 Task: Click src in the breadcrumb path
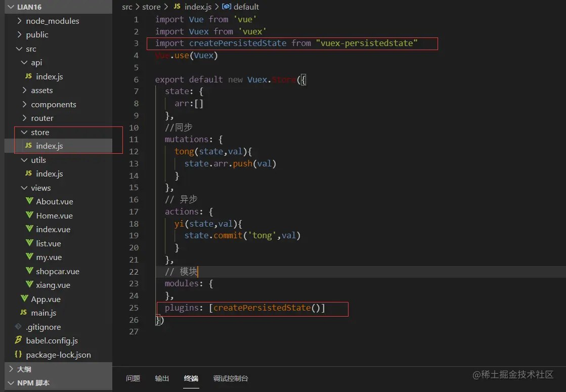click(127, 7)
